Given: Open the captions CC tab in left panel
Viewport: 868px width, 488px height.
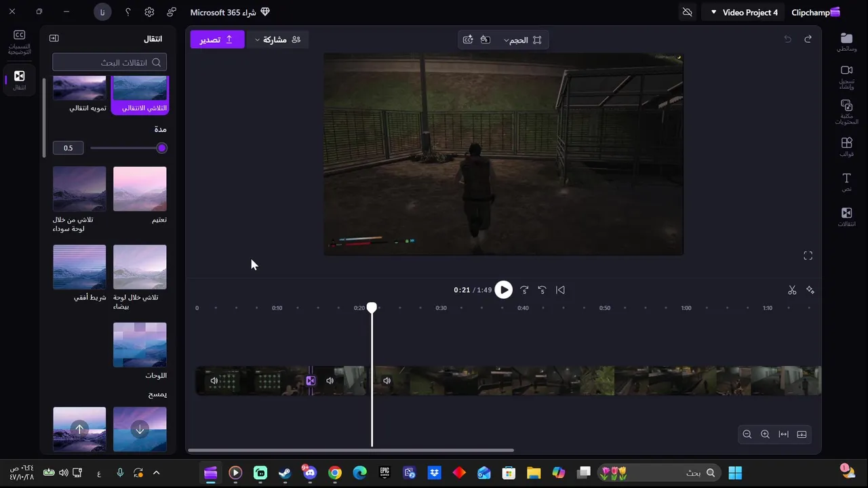Looking at the screenshot, I should click(20, 42).
